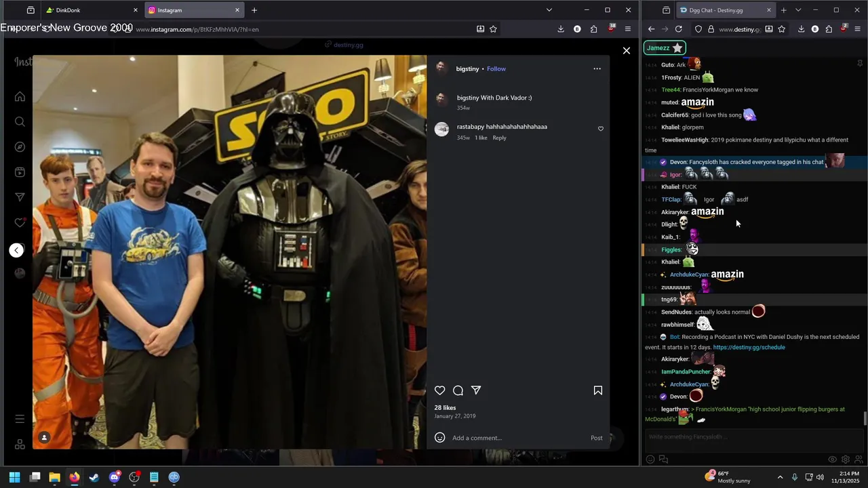Open a new tab in the Destiny.gg window
Screen dimensions: 868x488
tap(783, 10)
